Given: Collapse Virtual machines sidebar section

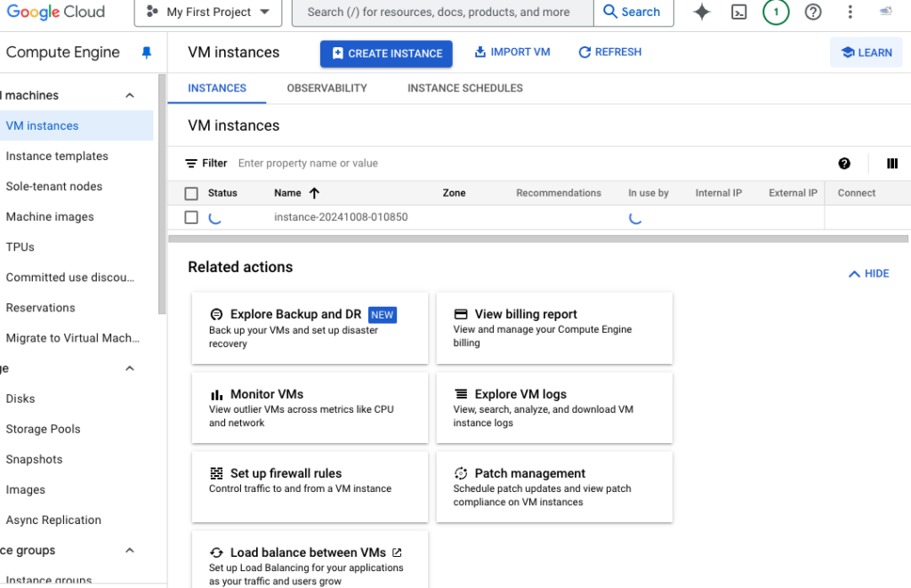Looking at the screenshot, I should 130,95.
